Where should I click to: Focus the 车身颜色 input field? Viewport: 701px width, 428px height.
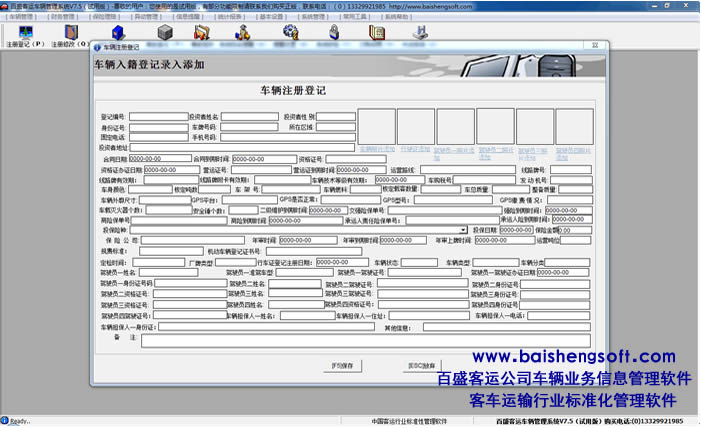[x=150, y=190]
